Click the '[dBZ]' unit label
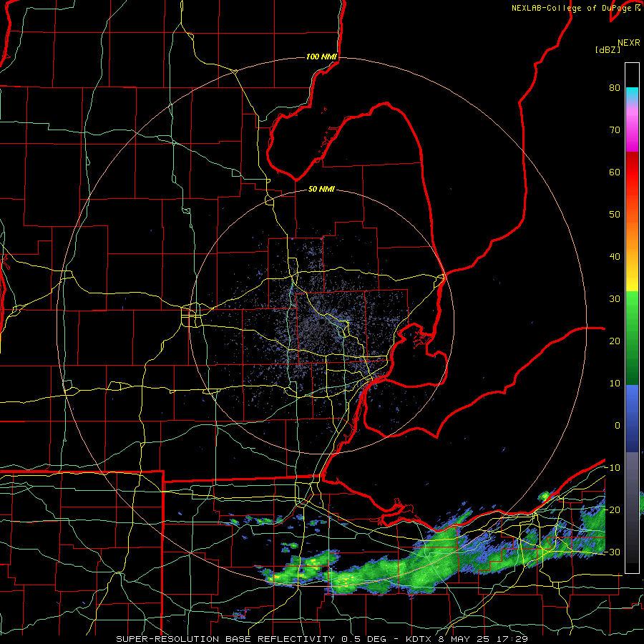644x644 pixels. [608, 49]
